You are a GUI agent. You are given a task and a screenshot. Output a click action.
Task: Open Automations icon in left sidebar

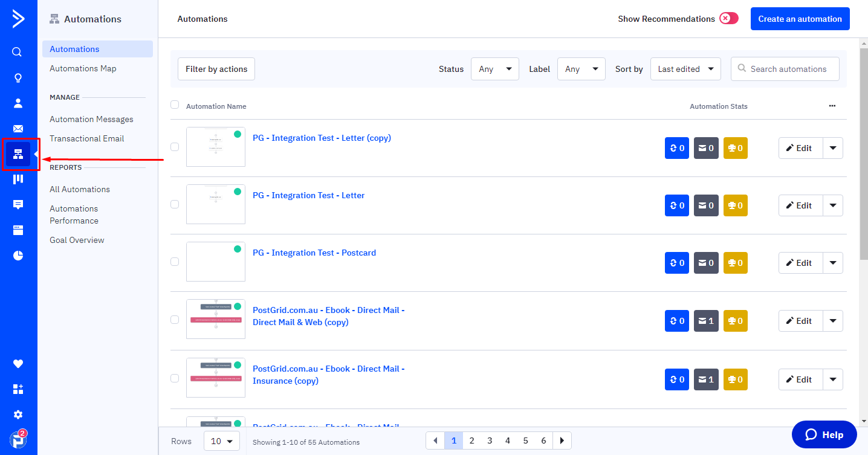18,155
